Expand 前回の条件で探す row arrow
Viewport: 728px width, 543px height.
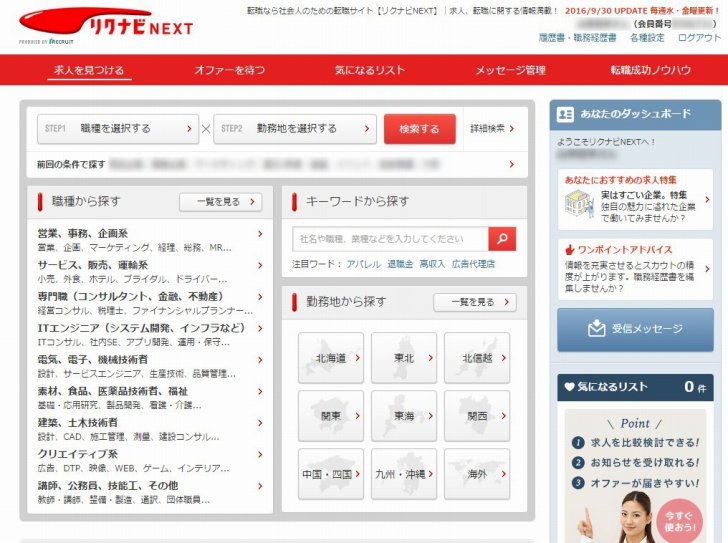pos(512,164)
